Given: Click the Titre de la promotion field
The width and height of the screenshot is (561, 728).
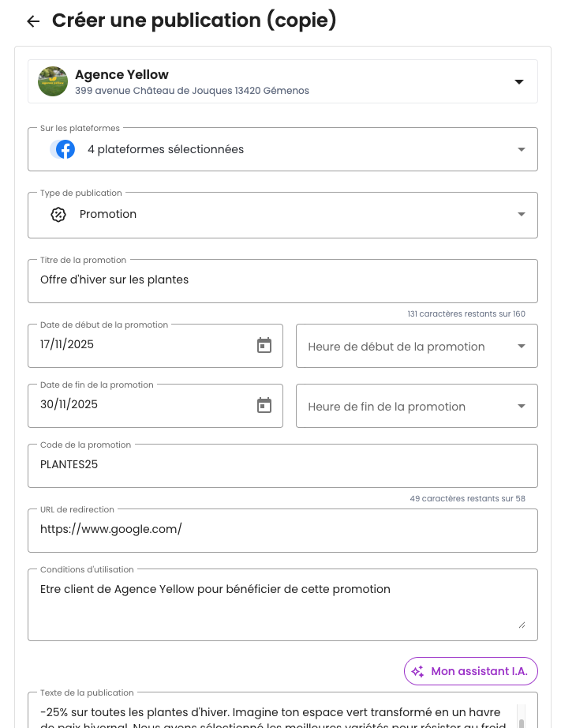Looking at the screenshot, I should coord(282,280).
